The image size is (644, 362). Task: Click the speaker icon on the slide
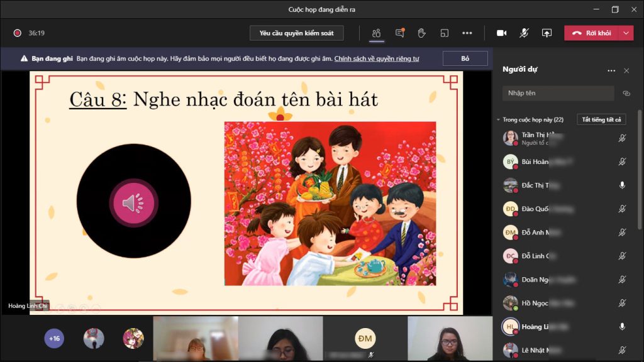click(133, 203)
